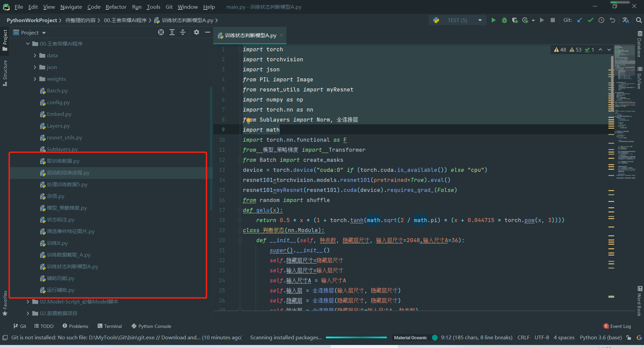Image resolution: width=644 pixels, height=348 pixels.
Task: Click the read-only lock icon in status bar
Action: [629, 338]
